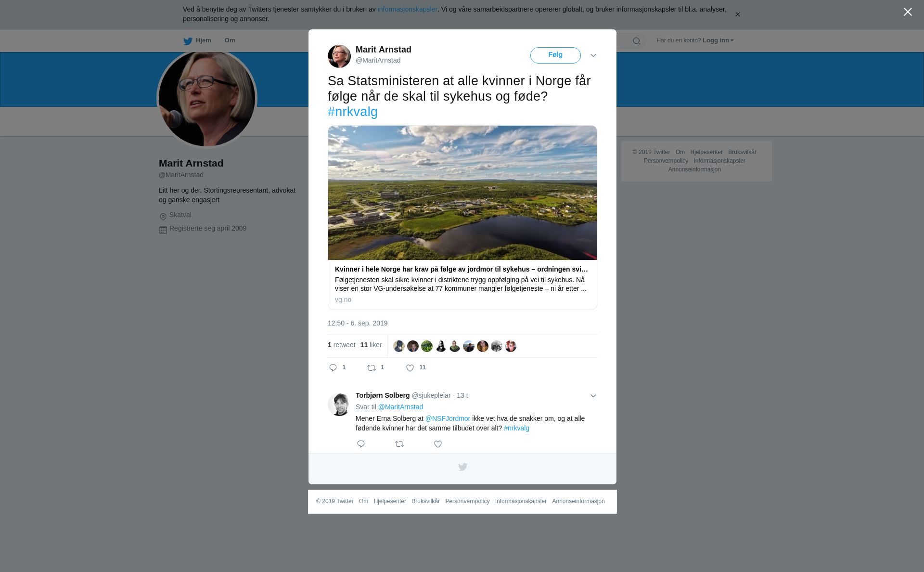The image size is (924, 572).
Task: Close the tweet overlay with X
Action: pos(908,12)
